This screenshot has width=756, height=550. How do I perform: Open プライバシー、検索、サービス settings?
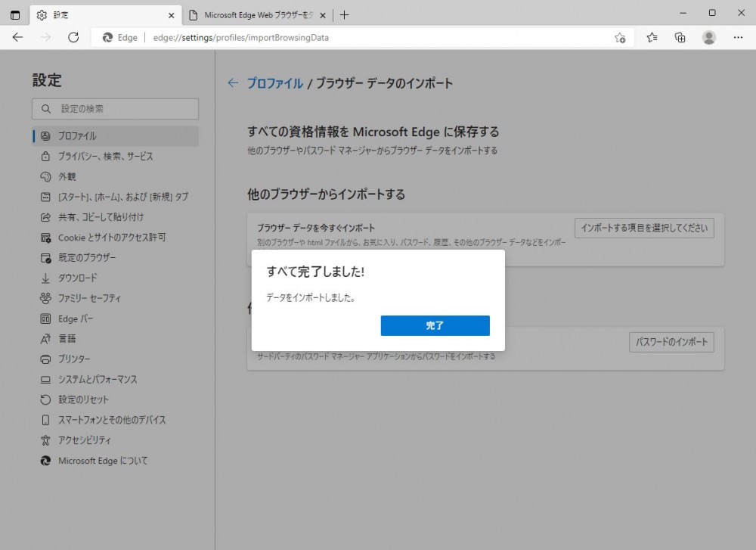coord(116,157)
